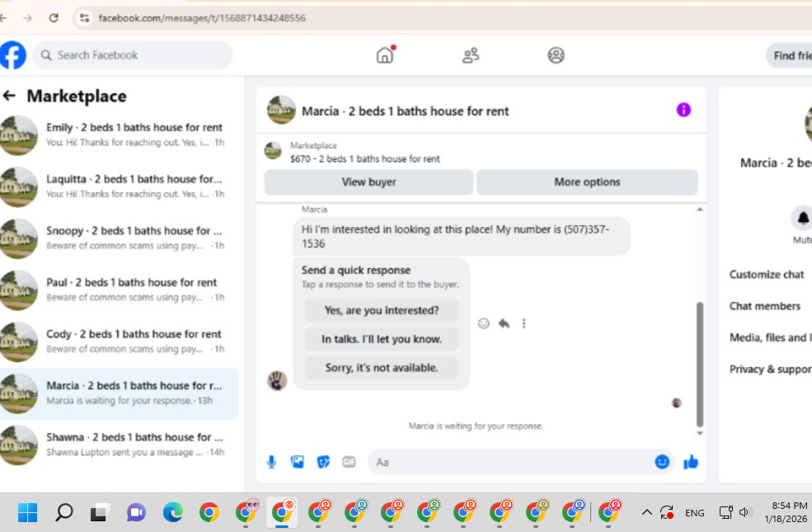React to Marcia's message with smiley icon
The image size is (812, 532).
pos(484,323)
